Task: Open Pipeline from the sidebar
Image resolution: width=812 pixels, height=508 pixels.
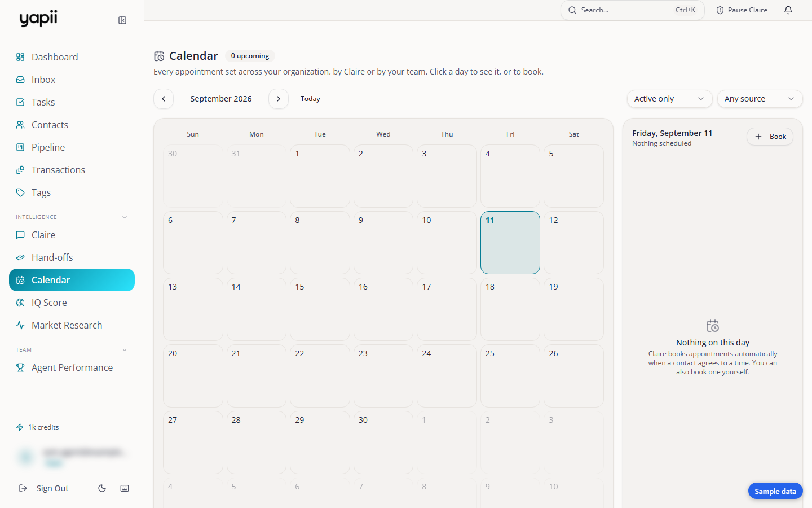Action: 72,147
